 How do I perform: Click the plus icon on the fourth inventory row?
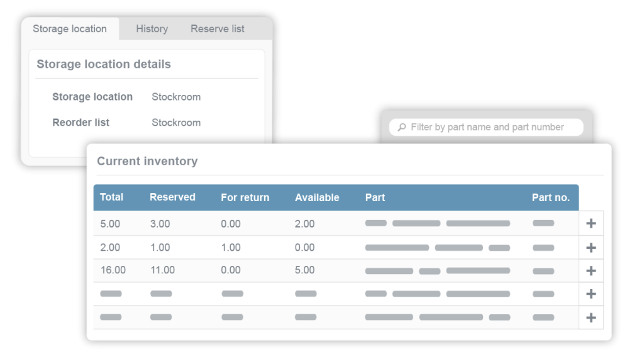[x=591, y=293]
